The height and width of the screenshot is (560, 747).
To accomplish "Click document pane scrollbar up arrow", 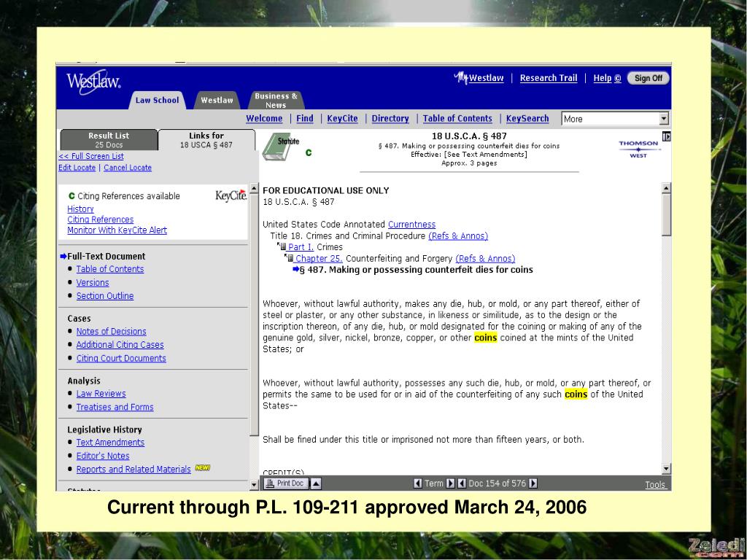I will [x=667, y=188].
